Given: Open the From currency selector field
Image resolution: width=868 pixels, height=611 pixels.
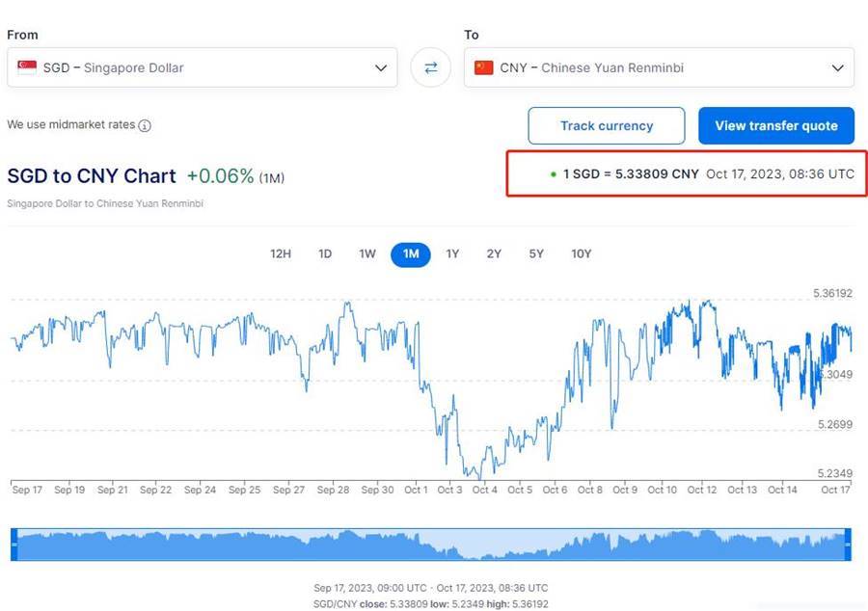Looking at the screenshot, I should point(203,67).
